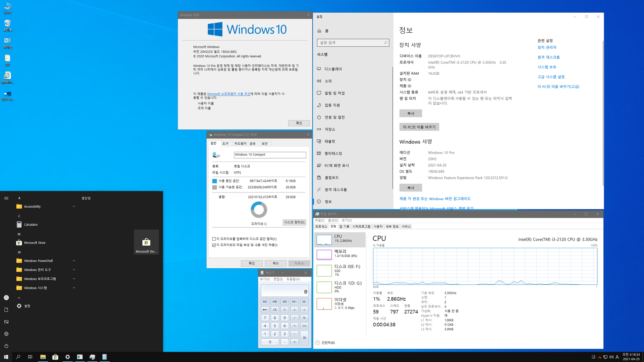Click the equals key on Calculator

pyautogui.click(x=304, y=338)
